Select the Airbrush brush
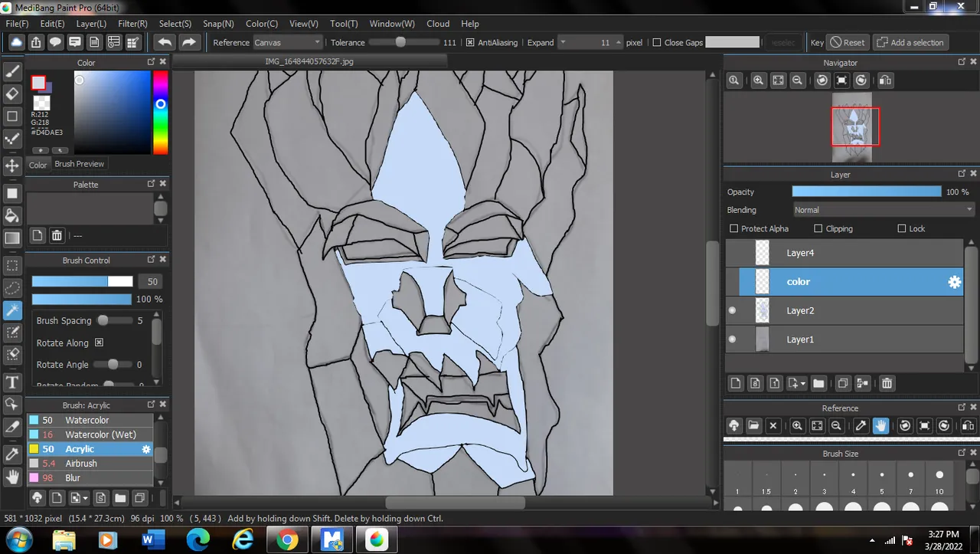This screenshot has width=980, height=554. 90,464
